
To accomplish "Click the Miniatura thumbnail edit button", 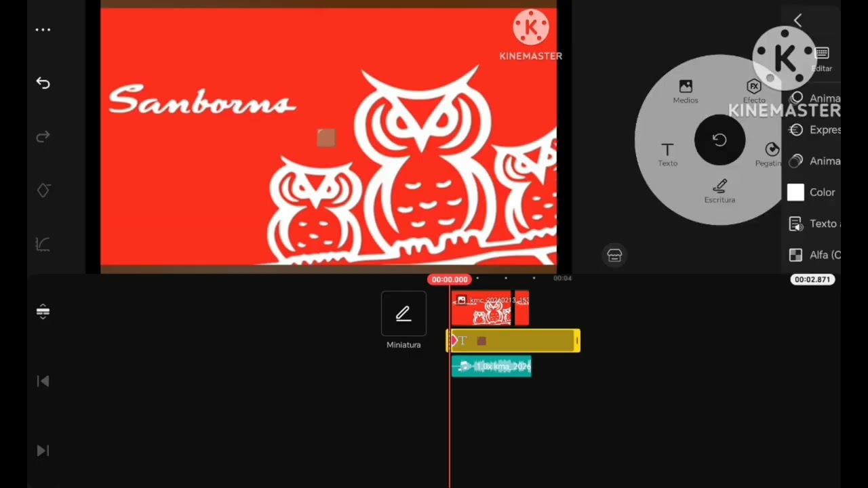I will [x=403, y=314].
